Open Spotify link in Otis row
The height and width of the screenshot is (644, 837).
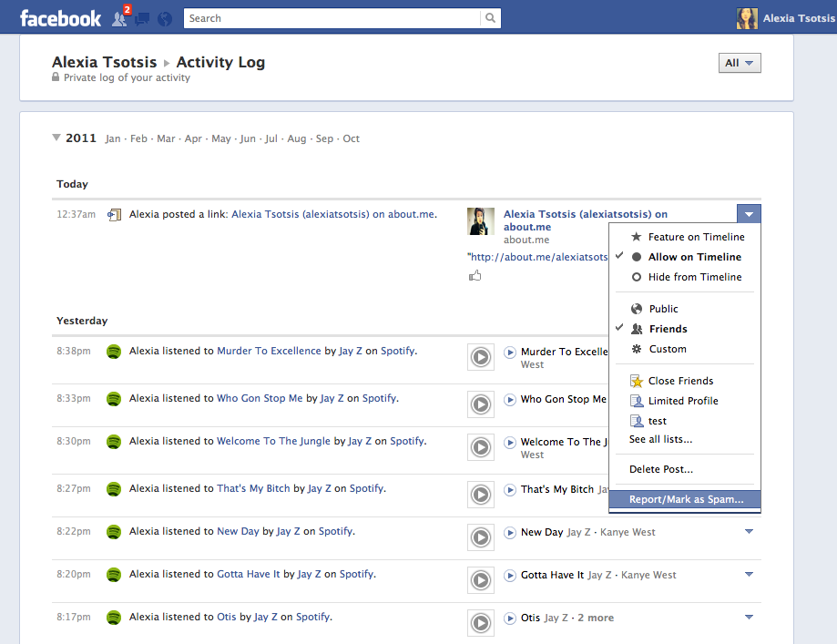pos(312,618)
